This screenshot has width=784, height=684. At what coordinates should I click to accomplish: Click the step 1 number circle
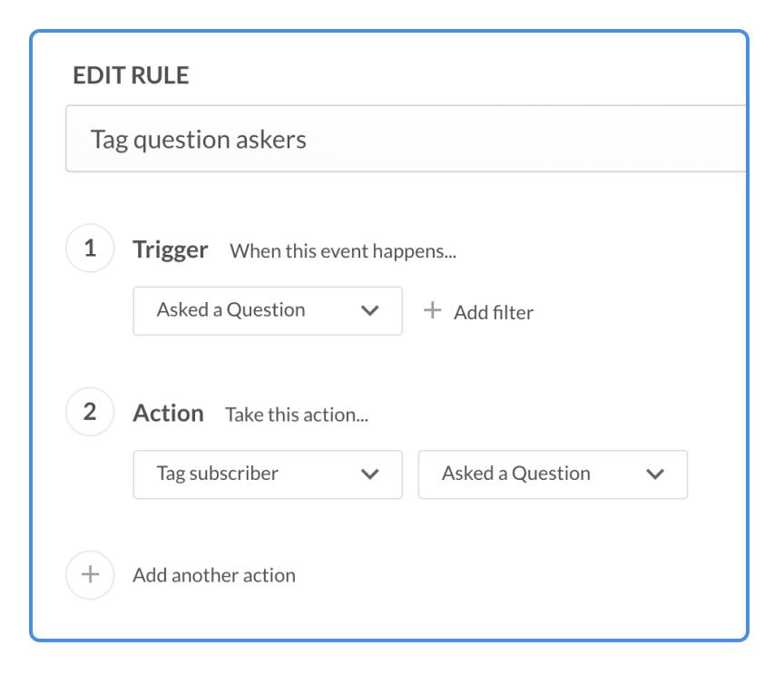click(90, 249)
